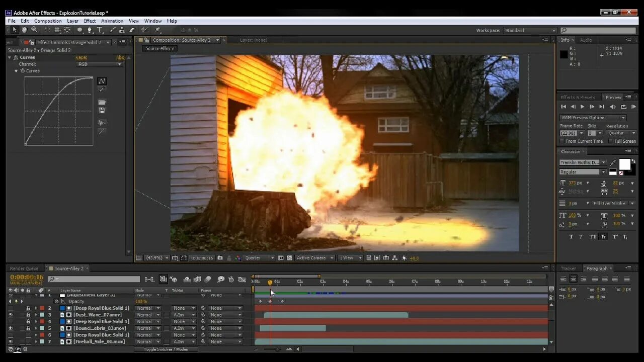Click the timeline layer search field
Image resolution: width=644 pixels, height=362 pixels.
(x=94, y=279)
